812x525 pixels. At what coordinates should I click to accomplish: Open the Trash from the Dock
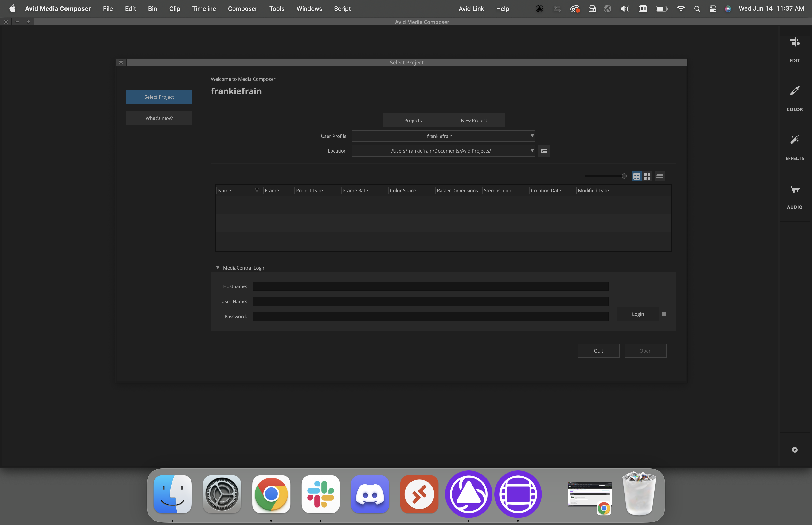click(x=639, y=494)
